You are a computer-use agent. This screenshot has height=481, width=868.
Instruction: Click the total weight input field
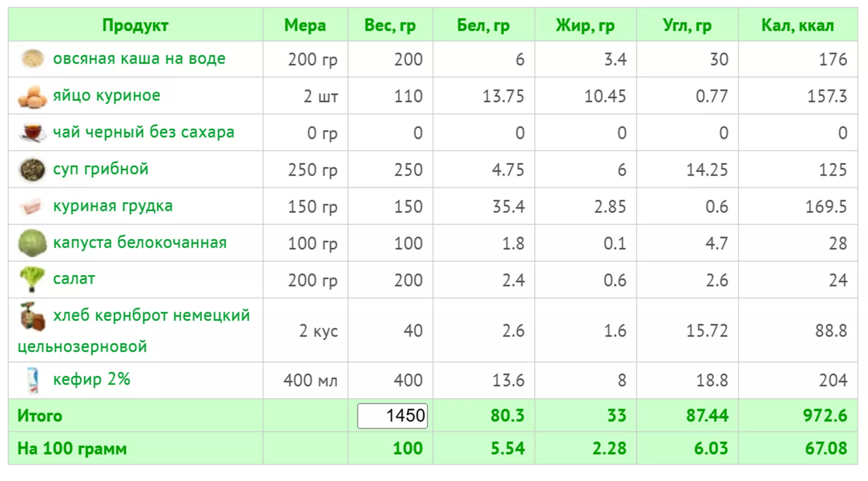tap(392, 416)
